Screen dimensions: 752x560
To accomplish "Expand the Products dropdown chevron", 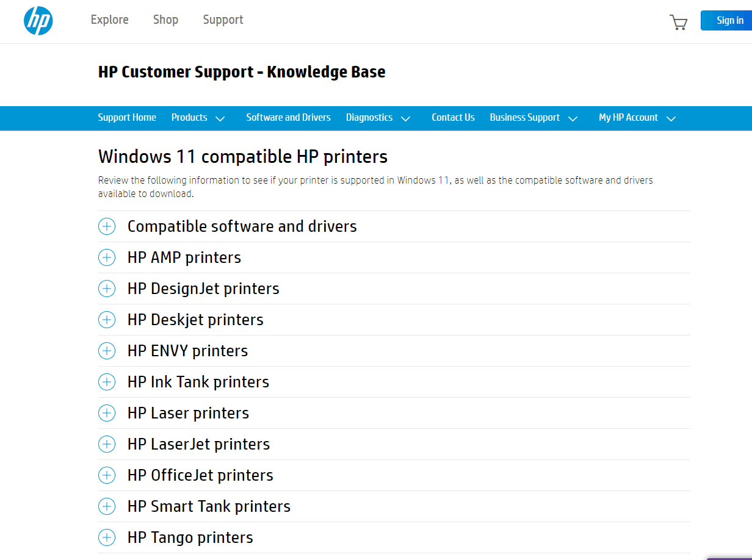I will pyautogui.click(x=220, y=118).
